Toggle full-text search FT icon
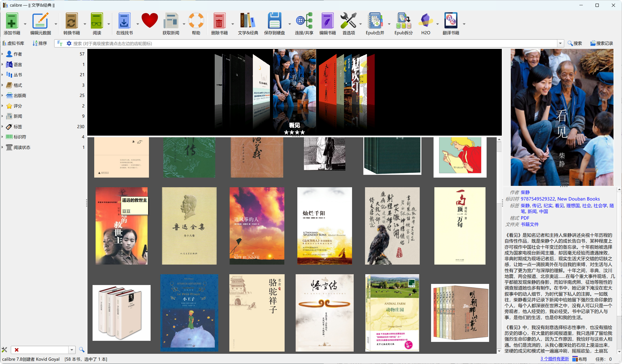This screenshot has width=622, height=364. (x=60, y=43)
